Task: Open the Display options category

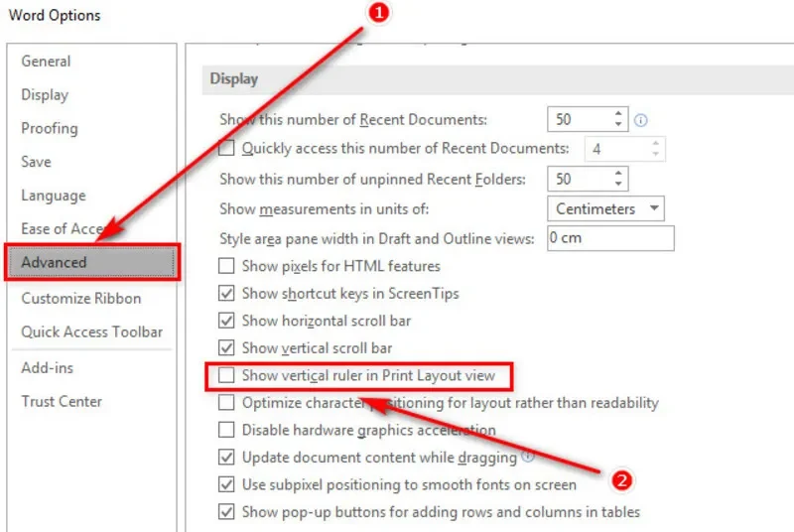Action: (x=45, y=94)
